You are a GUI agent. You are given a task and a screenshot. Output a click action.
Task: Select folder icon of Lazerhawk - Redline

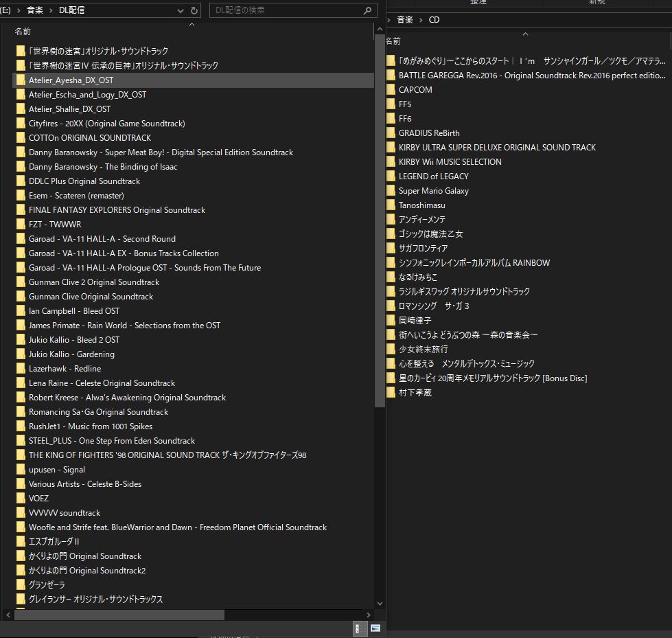(21, 369)
